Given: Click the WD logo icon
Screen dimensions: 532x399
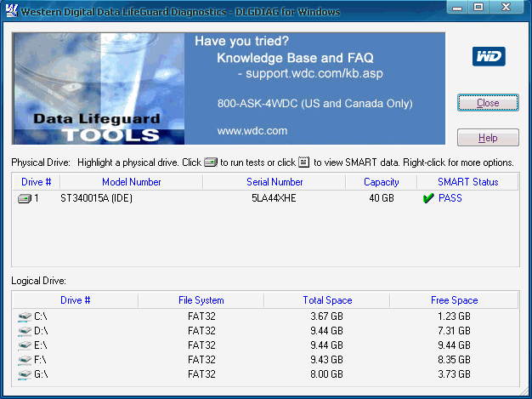Looking at the screenshot, I should tap(488, 57).
